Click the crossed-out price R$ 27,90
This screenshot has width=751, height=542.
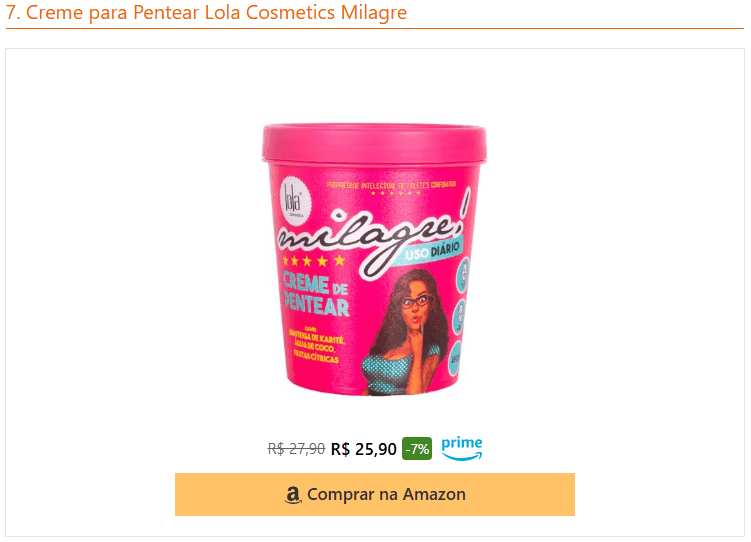296,449
